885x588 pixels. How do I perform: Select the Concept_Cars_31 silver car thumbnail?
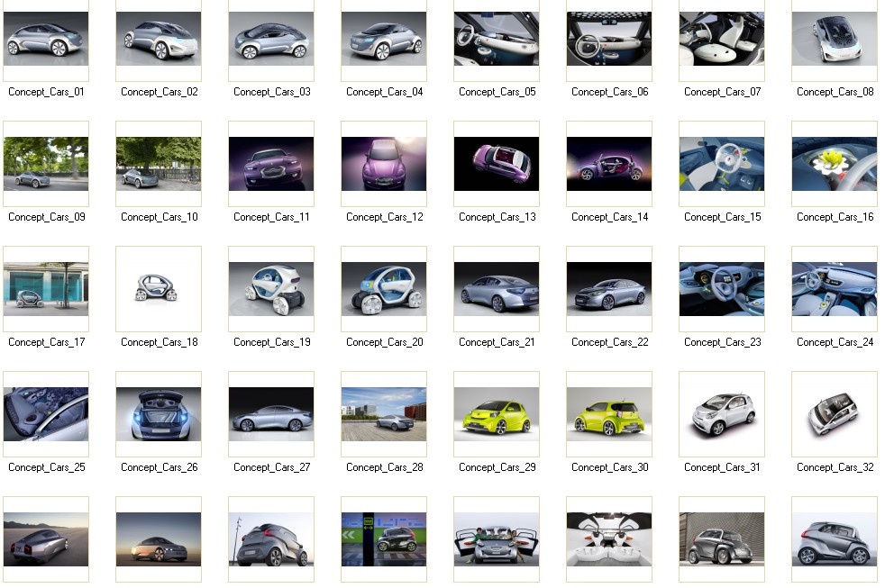[722, 414]
